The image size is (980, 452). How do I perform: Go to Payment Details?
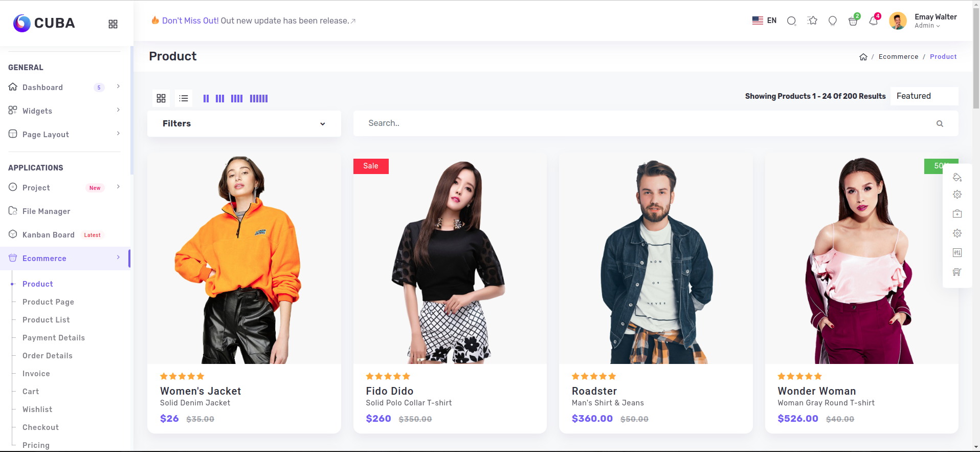click(54, 338)
